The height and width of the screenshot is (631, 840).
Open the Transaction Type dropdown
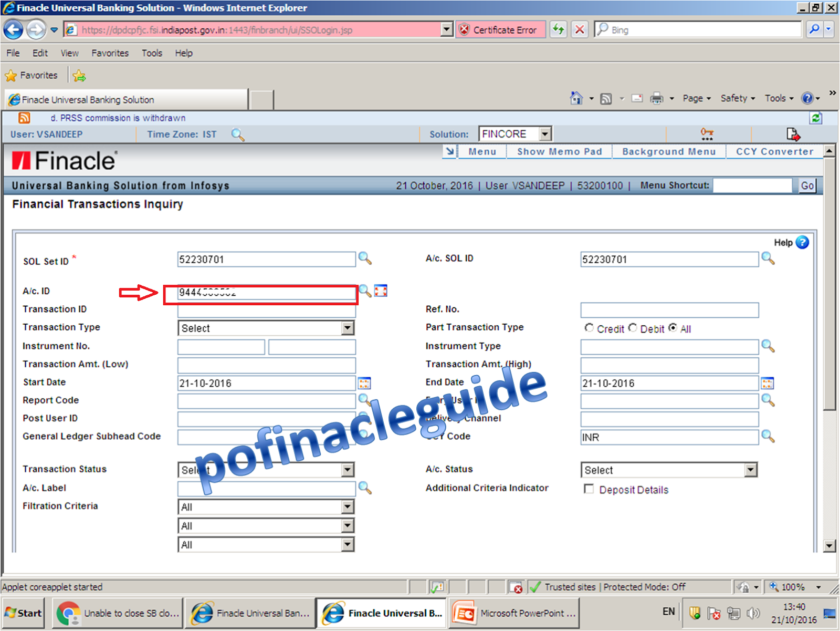click(x=347, y=328)
